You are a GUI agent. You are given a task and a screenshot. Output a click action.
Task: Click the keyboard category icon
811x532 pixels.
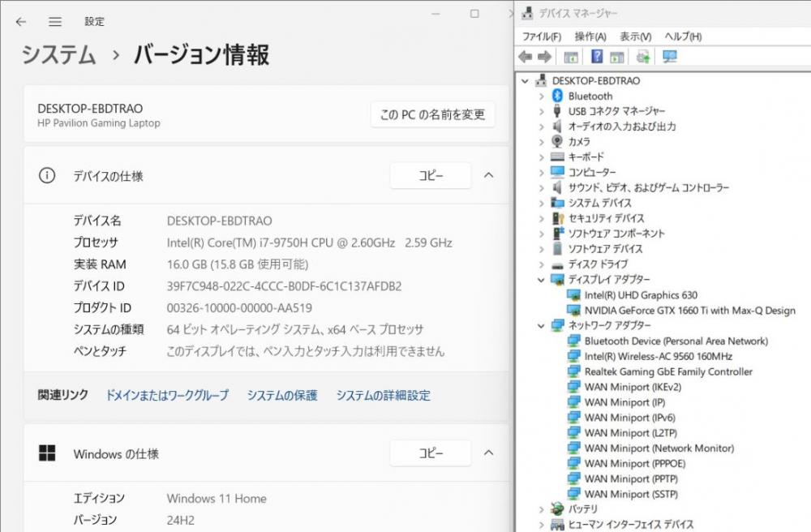click(x=557, y=157)
